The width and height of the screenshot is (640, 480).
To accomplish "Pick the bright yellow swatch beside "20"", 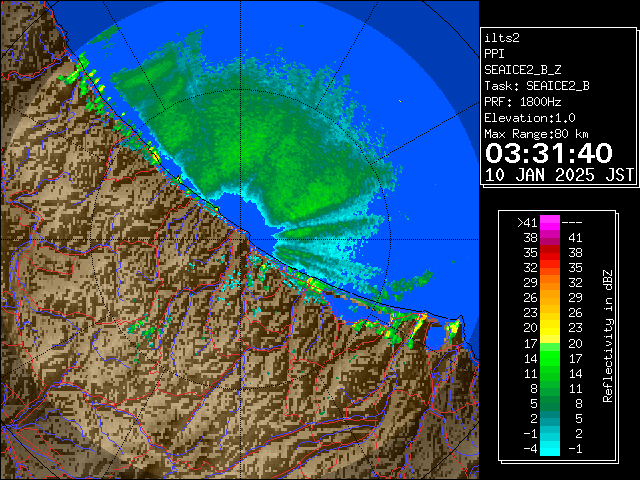I will [x=550, y=328].
